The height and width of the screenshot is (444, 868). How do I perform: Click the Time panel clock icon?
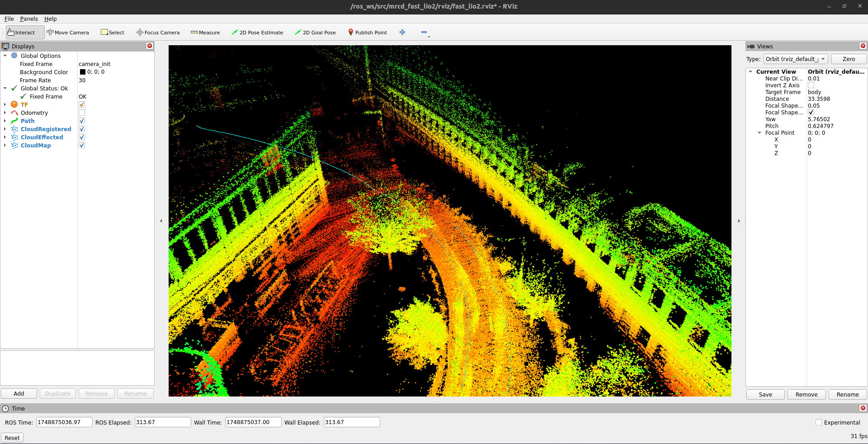pos(5,408)
